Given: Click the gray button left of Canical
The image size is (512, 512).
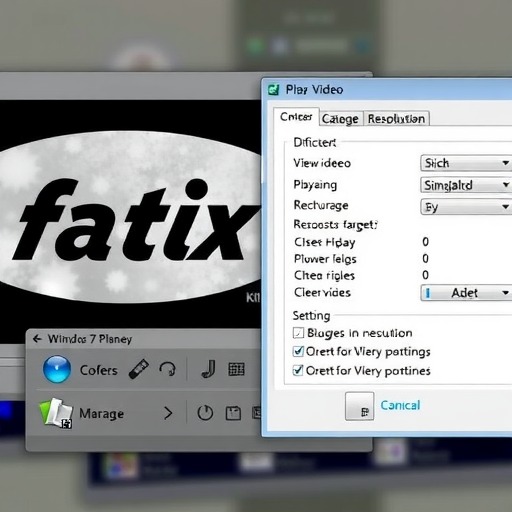Looking at the screenshot, I should pyautogui.click(x=359, y=406).
